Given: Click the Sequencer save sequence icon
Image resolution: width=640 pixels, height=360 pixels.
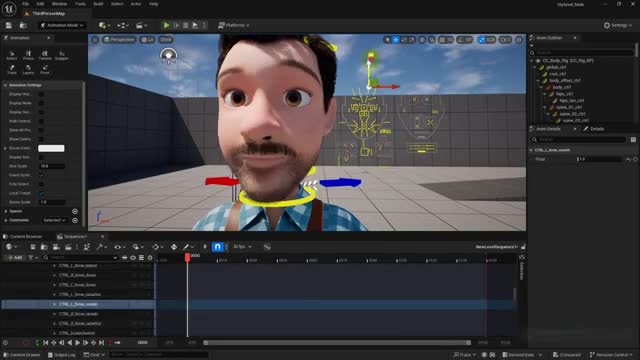Looking at the screenshot, I should [x=33, y=247].
